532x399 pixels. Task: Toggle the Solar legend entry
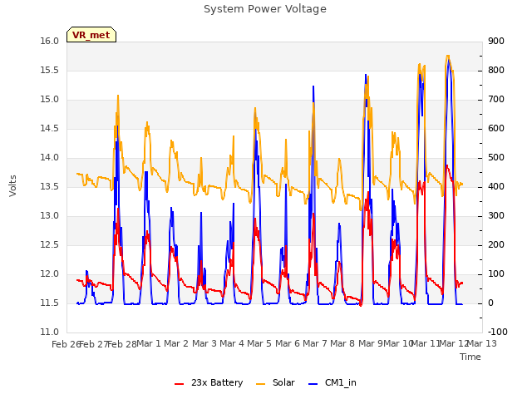pos(275,382)
